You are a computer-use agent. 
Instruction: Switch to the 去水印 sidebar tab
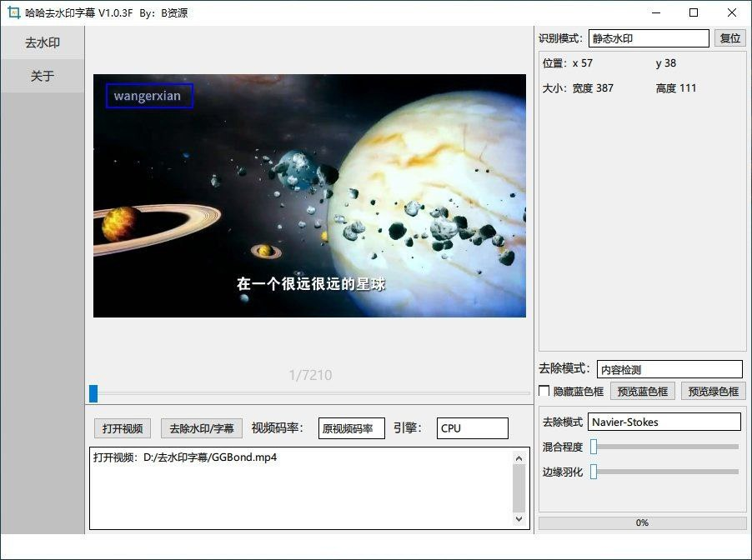(42, 42)
